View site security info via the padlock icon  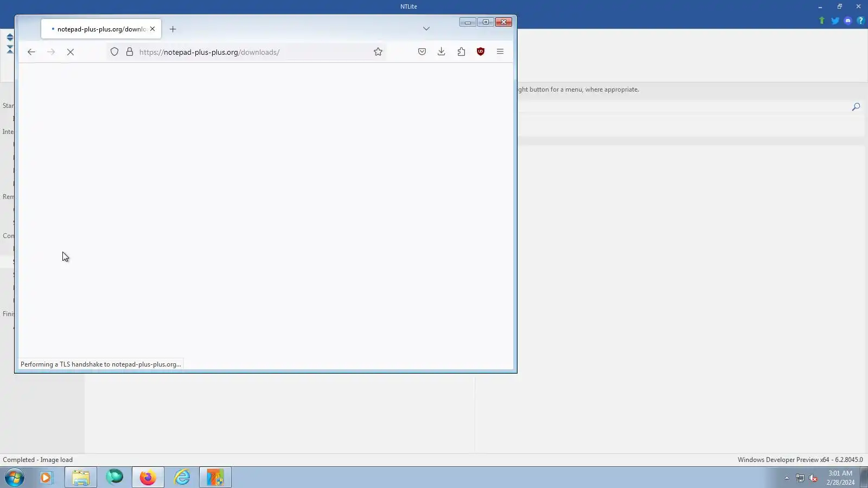click(x=130, y=52)
